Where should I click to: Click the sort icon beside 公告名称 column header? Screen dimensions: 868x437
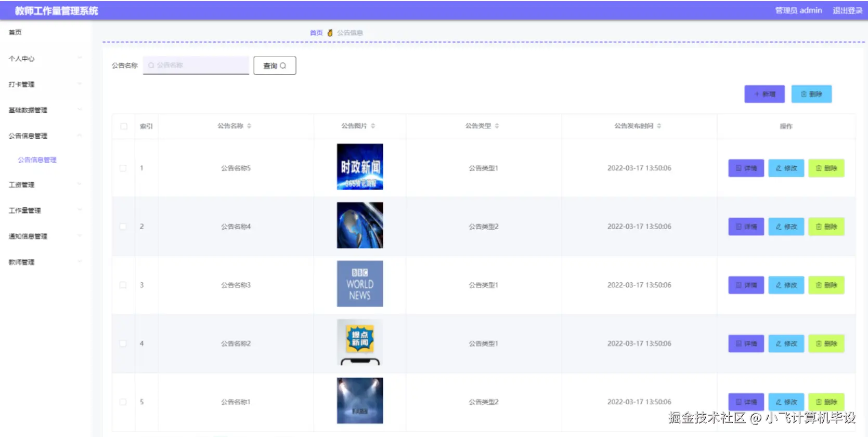[x=249, y=126]
